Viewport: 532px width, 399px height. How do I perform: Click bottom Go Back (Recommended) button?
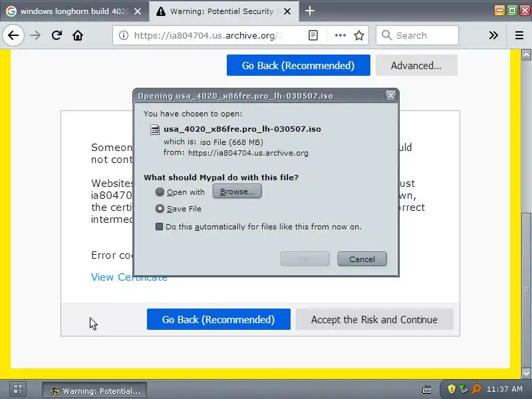(219, 319)
